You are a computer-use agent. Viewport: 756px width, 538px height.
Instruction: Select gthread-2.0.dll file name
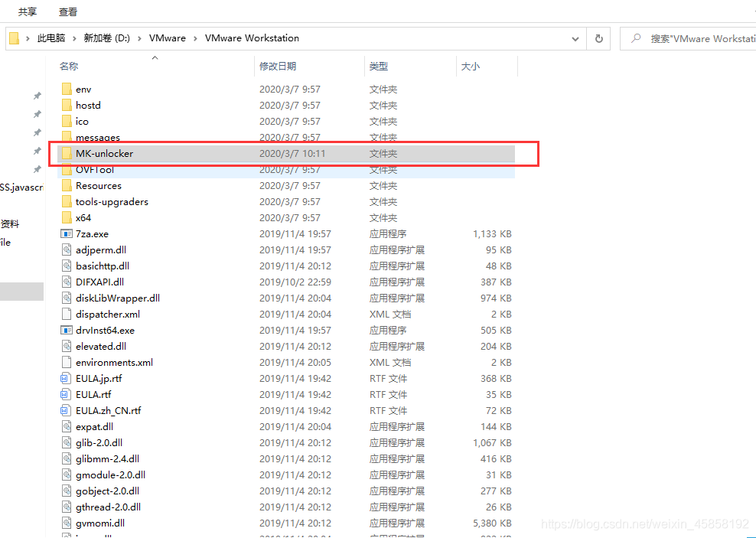(109, 507)
